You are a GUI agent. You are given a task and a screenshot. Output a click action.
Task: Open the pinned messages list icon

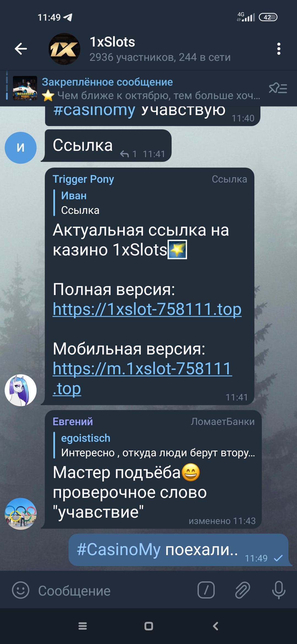pyautogui.click(x=278, y=88)
